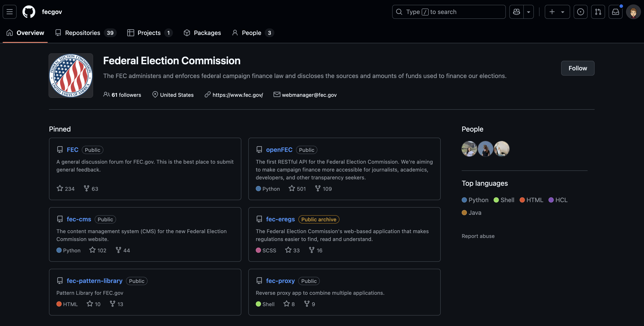Open the user profile avatar menu
Viewport: 644px width, 326px height.
(633, 12)
